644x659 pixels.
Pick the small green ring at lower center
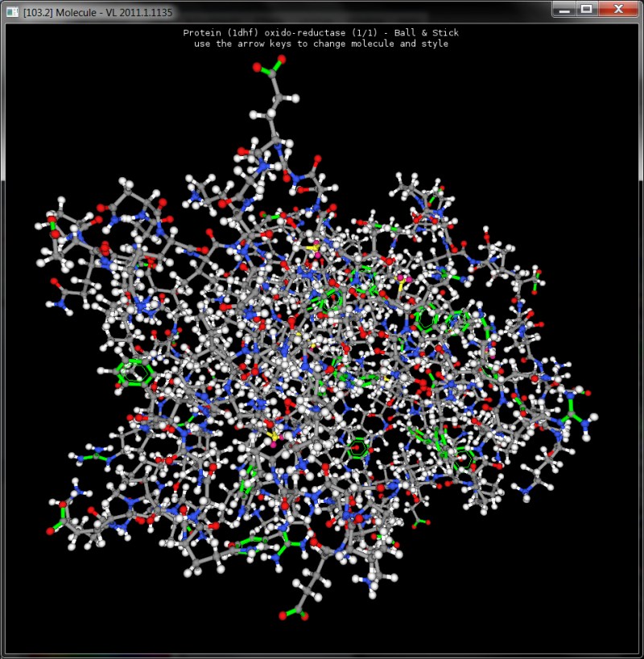coord(357,447)
